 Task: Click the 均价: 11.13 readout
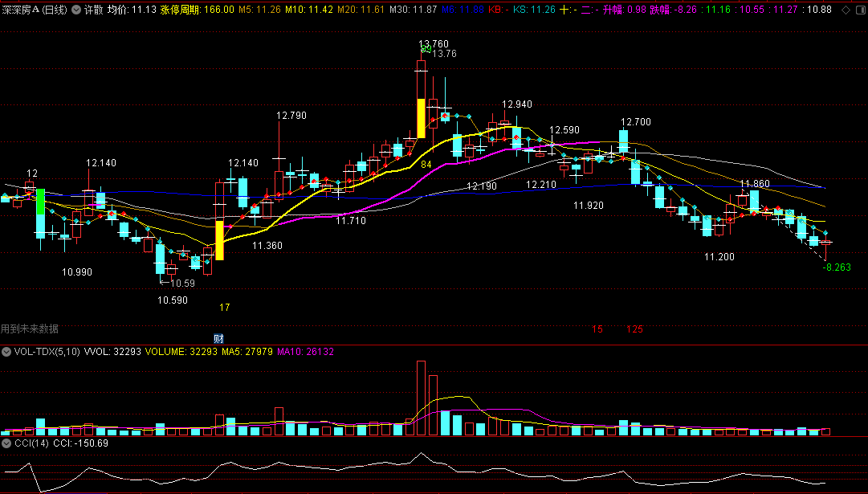(x=132, y=10)
